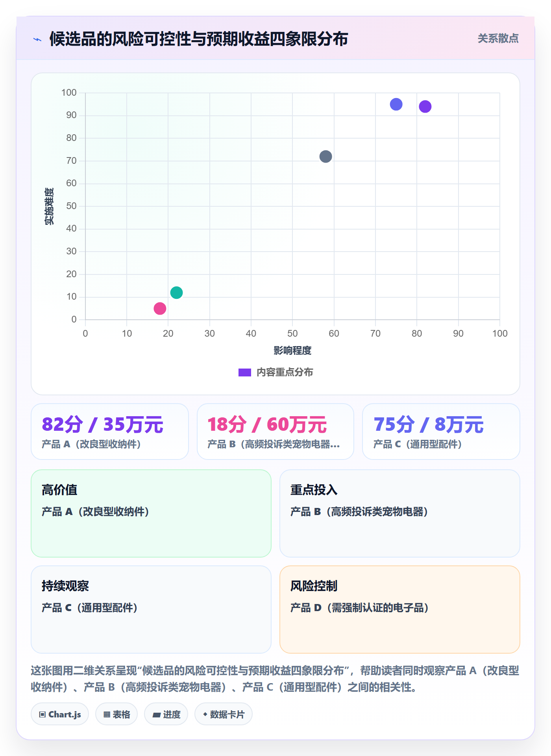The image size is (551, 756).
Task: Click the 实施难度 y-axis label
Action: click(49, 206)
